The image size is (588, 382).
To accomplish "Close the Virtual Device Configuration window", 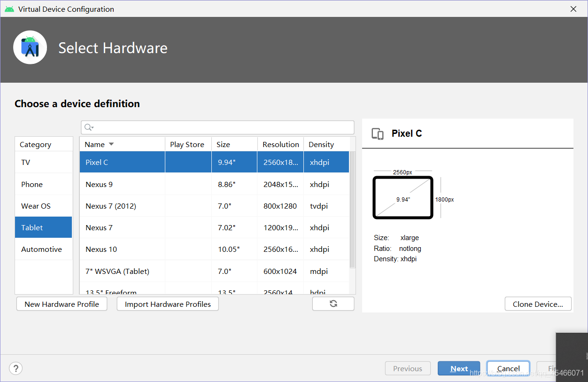I will (573, 9).
